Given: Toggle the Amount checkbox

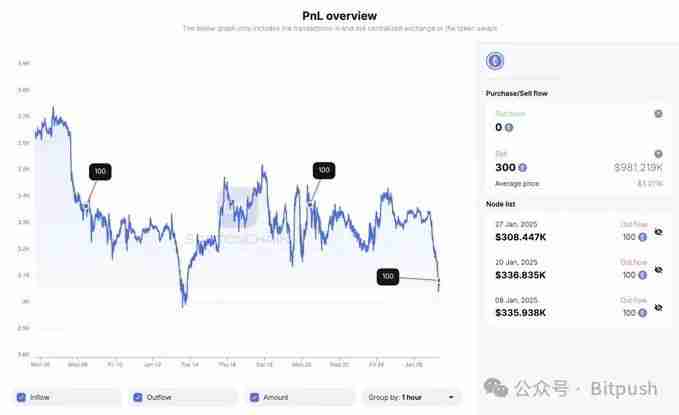Looking at the screenshot, I should click(255, 397).
